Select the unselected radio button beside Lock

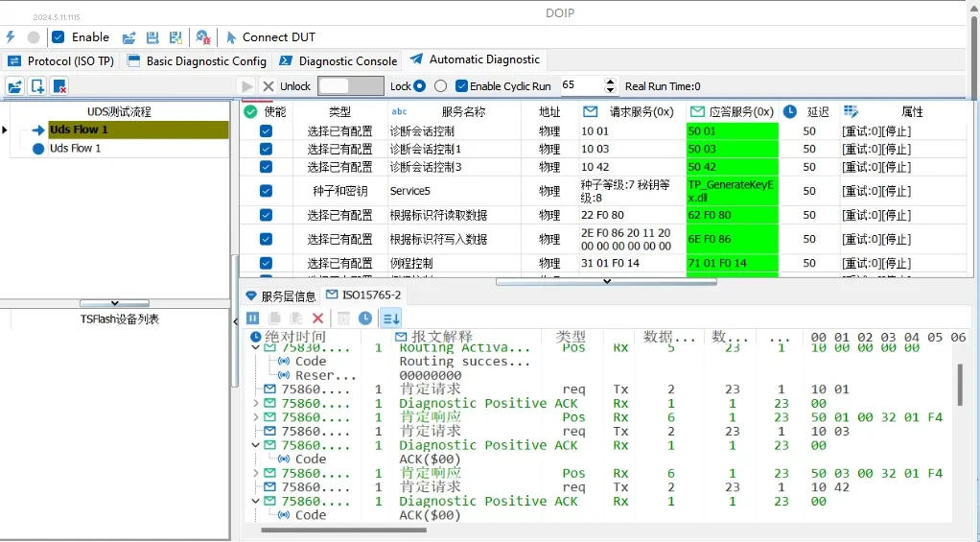tap(440, 86)
